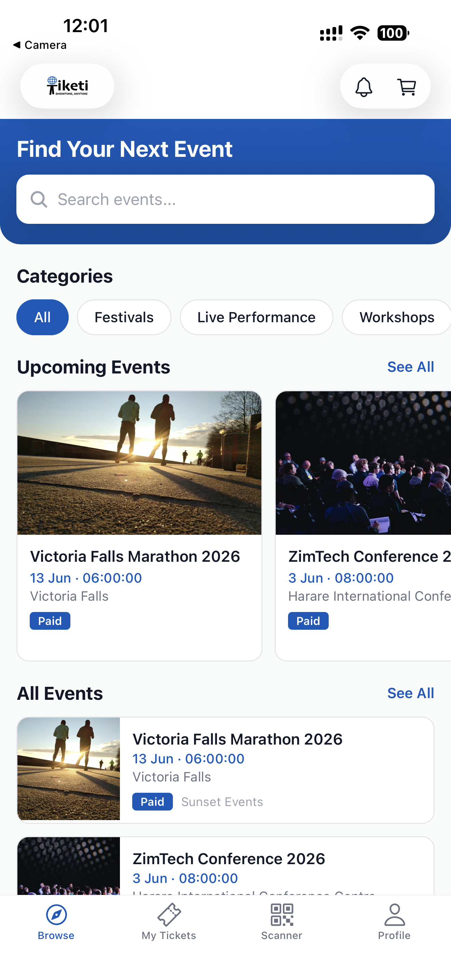Filter by Live Performance category
451x980 pixels.
[x=256, y=317]
